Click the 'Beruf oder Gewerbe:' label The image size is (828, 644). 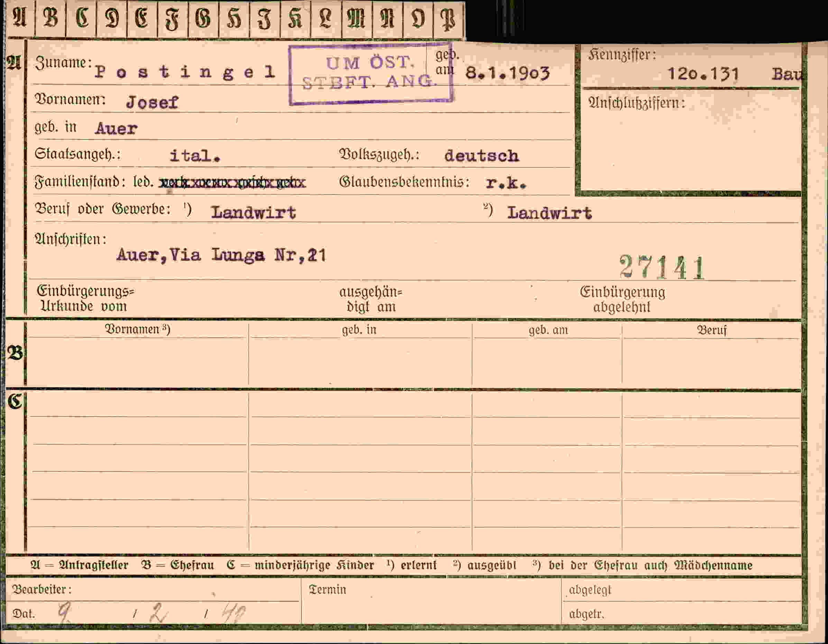coord(103,209)
